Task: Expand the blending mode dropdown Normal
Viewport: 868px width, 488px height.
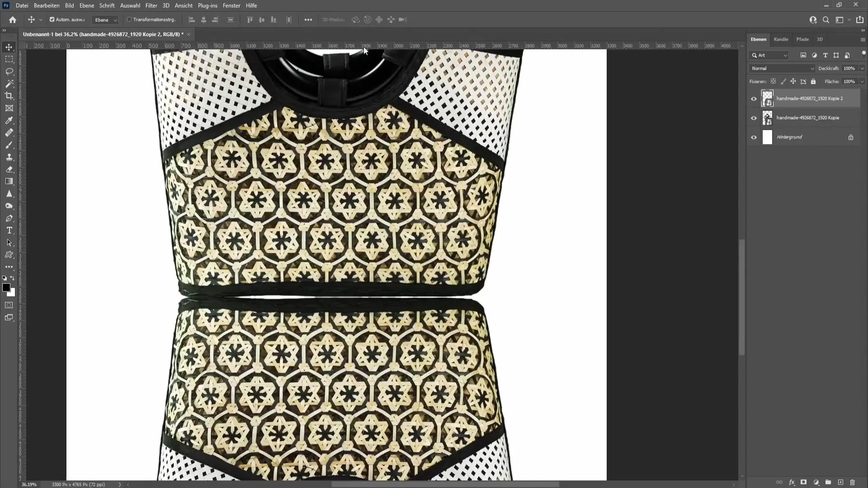Action: pos(782,68)
